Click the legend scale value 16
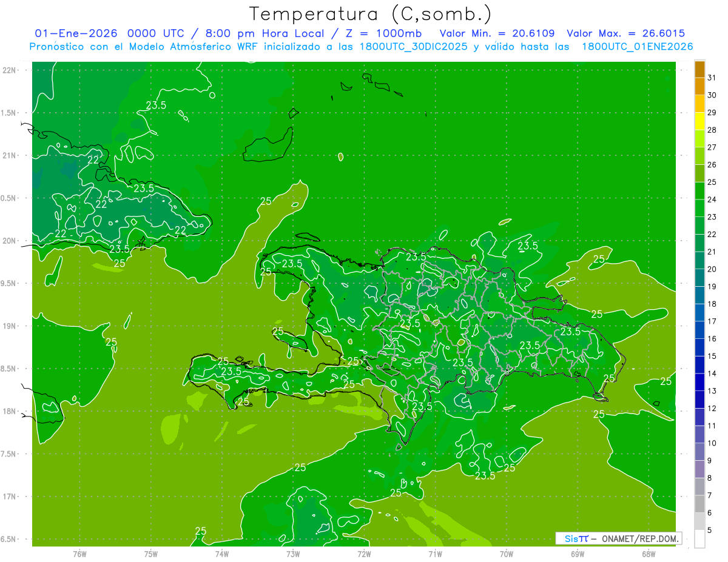 (712, 339)
